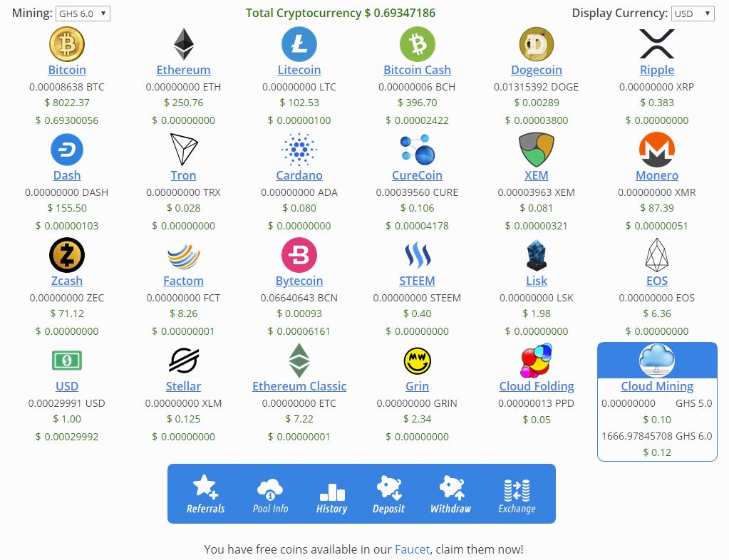Viewport: 729px width, 560px height.
Task: Follow the Litecoin link
Action: click(x=299, y=70)
